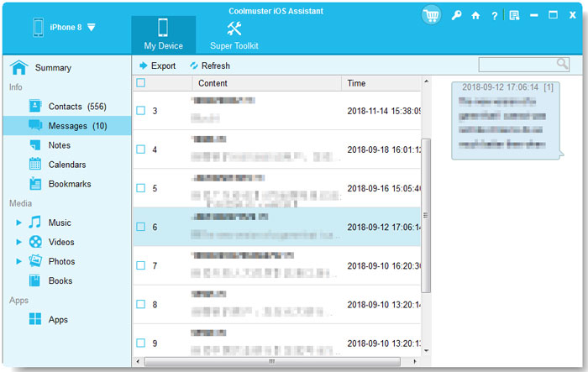Open the feedback notes icon in title bar
Image resolution: width=588 pixels, height=372 pixels.
tap(514, 15)
